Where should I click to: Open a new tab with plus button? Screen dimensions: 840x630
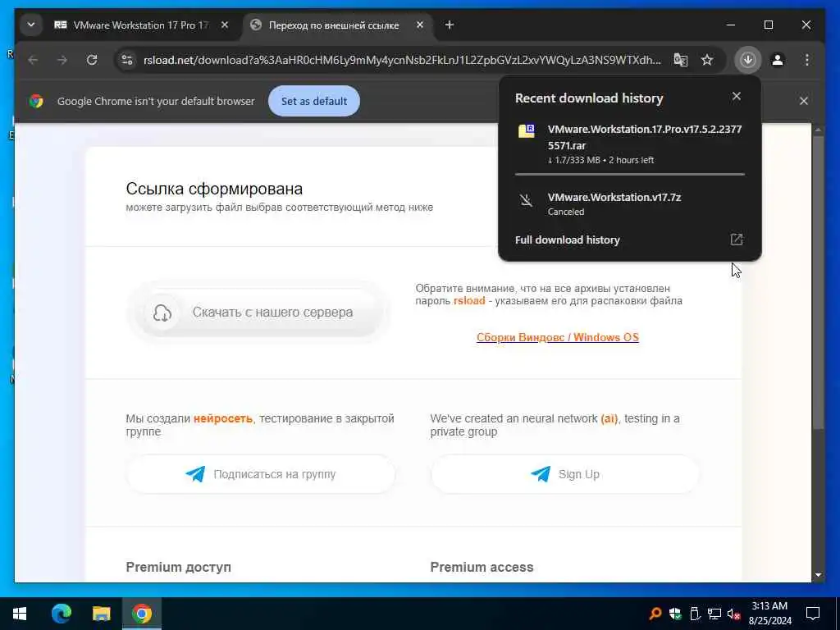click(450, 25)
